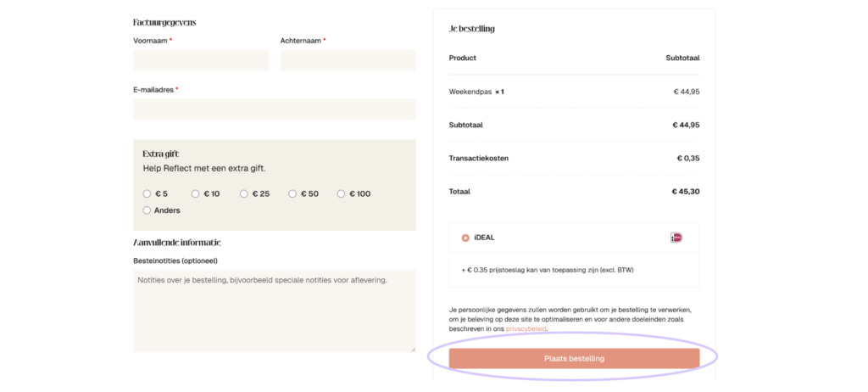Select the € 100 extra gift option

[x=342, y=194]
